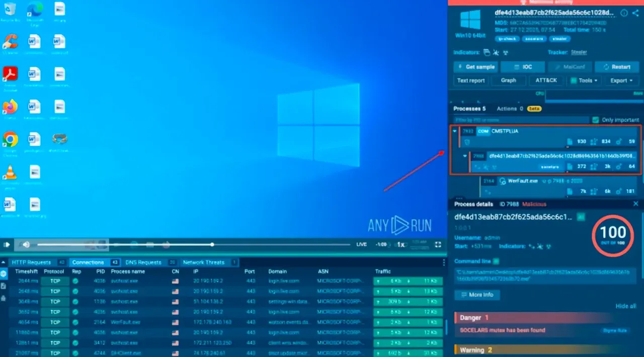Open the Adobe Acrobat desktop shortcut

(x=10, y=74)
